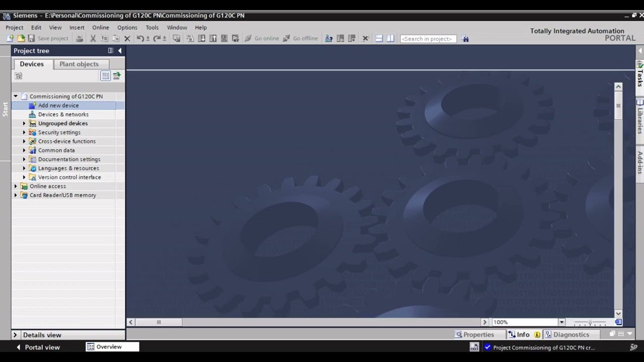The width and height of the screenshot is (644, 362).
Task: Click the Cut scissors icon
Action: coord(93,38)
